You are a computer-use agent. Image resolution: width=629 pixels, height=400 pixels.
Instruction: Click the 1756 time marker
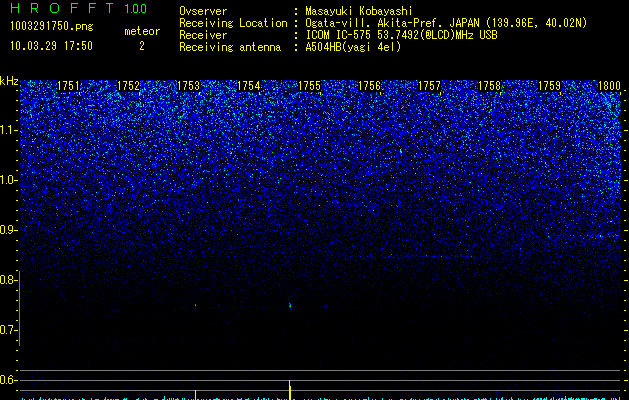click(369, 86)
